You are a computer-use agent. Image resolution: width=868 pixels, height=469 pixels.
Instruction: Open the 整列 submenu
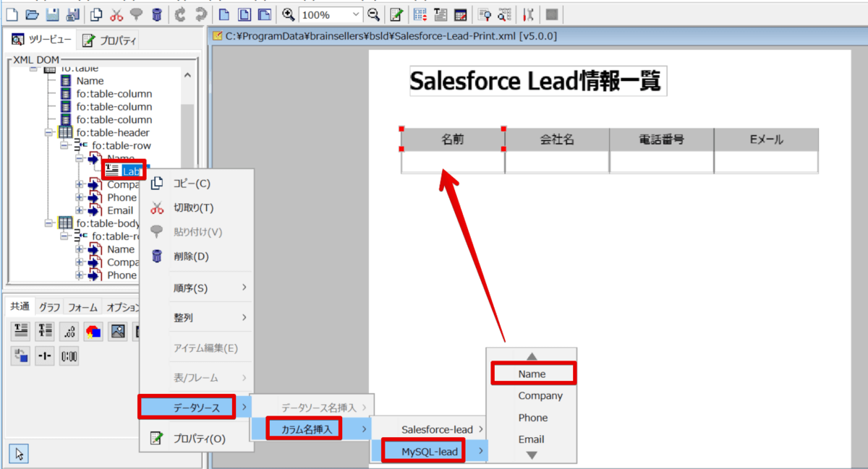point(197,317)
